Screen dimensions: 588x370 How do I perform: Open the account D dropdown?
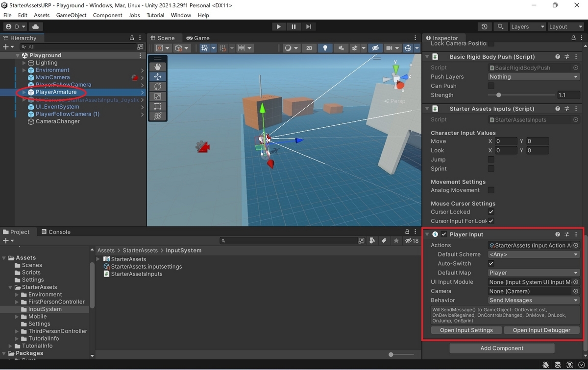15,26
